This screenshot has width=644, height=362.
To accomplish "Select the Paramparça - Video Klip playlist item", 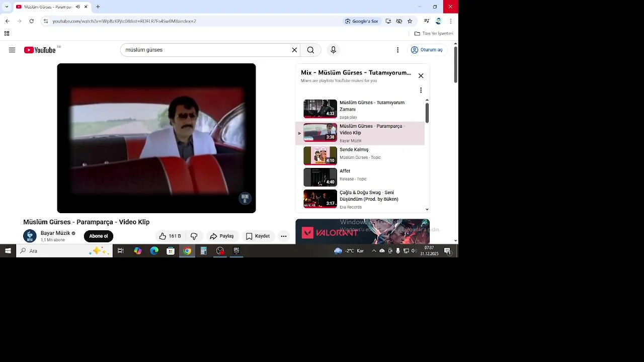I will (360, 133).
